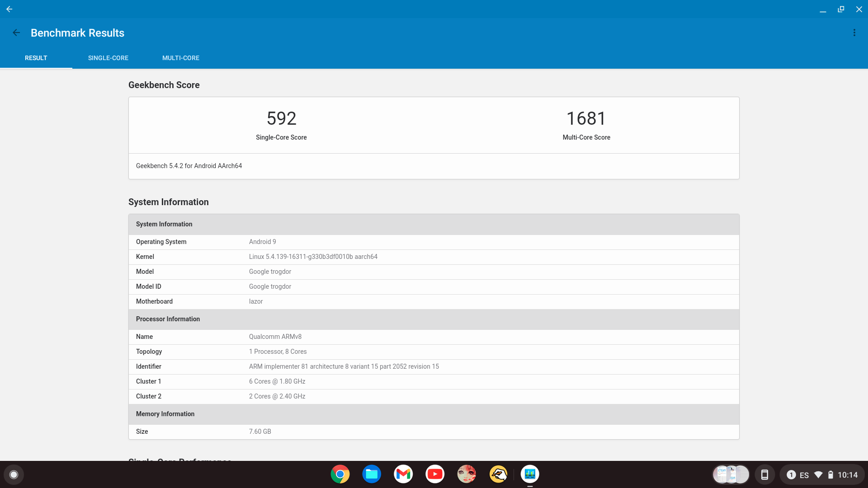
Task: Click the Cluster 1 row label
Action: (x=149, y=381)
